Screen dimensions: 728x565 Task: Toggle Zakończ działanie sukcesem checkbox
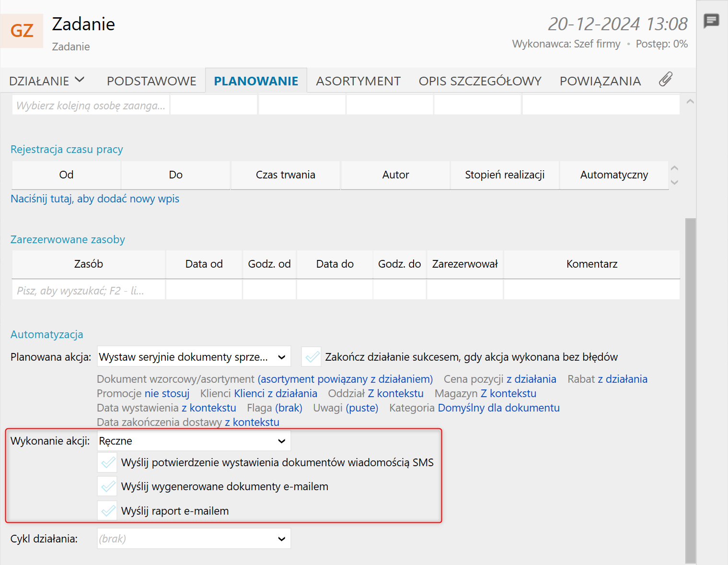pyautogui.click(x=312, y=357)
